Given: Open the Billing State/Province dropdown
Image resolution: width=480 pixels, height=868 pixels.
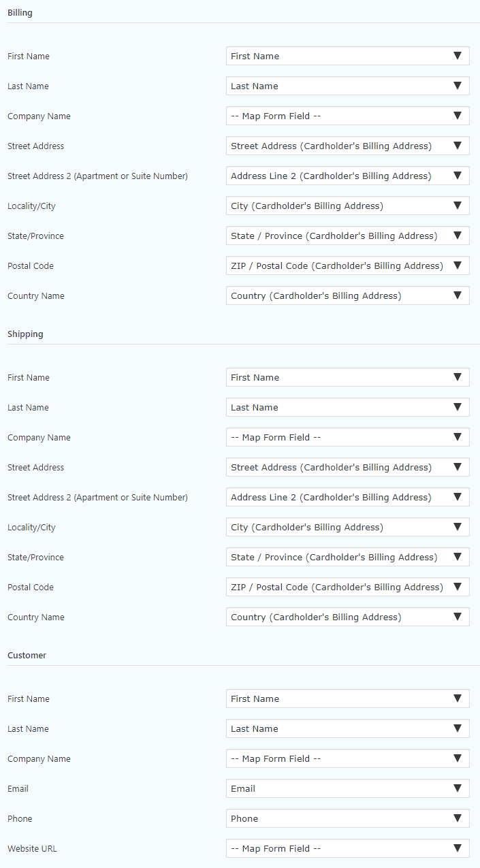Looking at the screenshot, I should pos(347,236).
